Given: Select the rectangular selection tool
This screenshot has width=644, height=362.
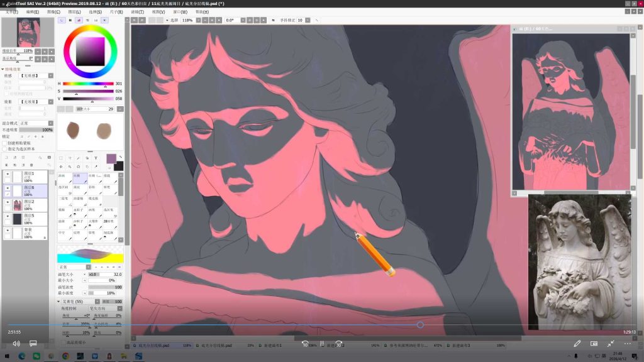Looking at the screenshot, I should pyautogui.click(x=61, y=158).
